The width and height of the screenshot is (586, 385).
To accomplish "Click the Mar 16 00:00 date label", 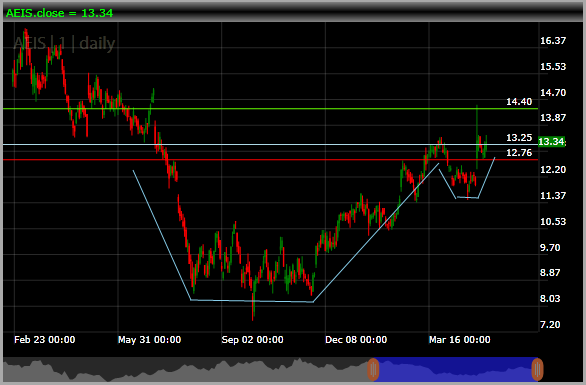I will click(x=459, y=340).
